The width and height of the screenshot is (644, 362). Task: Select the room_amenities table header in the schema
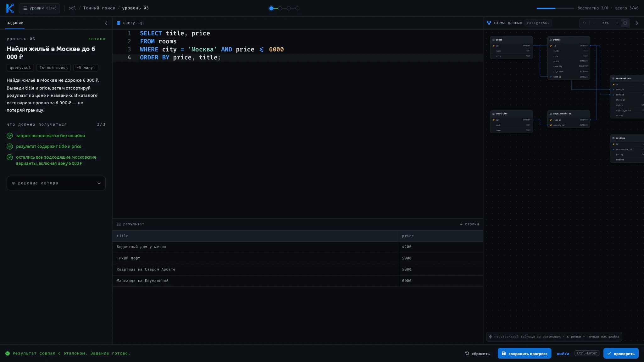coord(569,114)
